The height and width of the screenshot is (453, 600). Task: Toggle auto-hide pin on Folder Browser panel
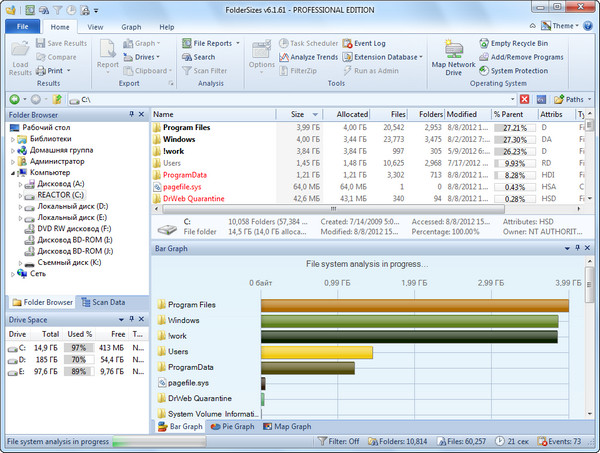click(131, 115)
